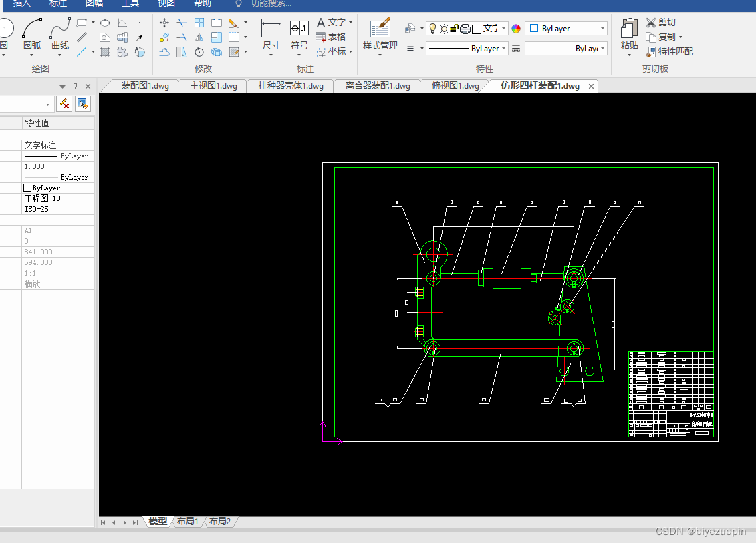756x543 pixels.
Task: Expand the rectangle tool dropdown arrow
Action: point(93,23)
